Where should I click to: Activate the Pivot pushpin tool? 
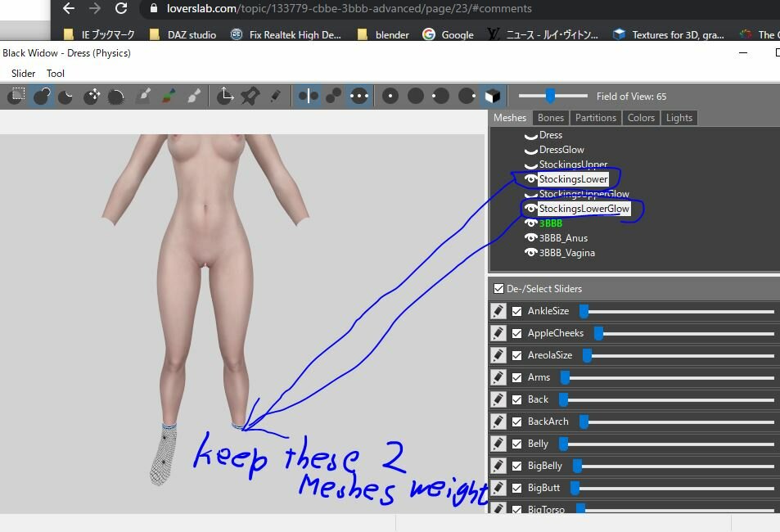(x=250, y=96)
